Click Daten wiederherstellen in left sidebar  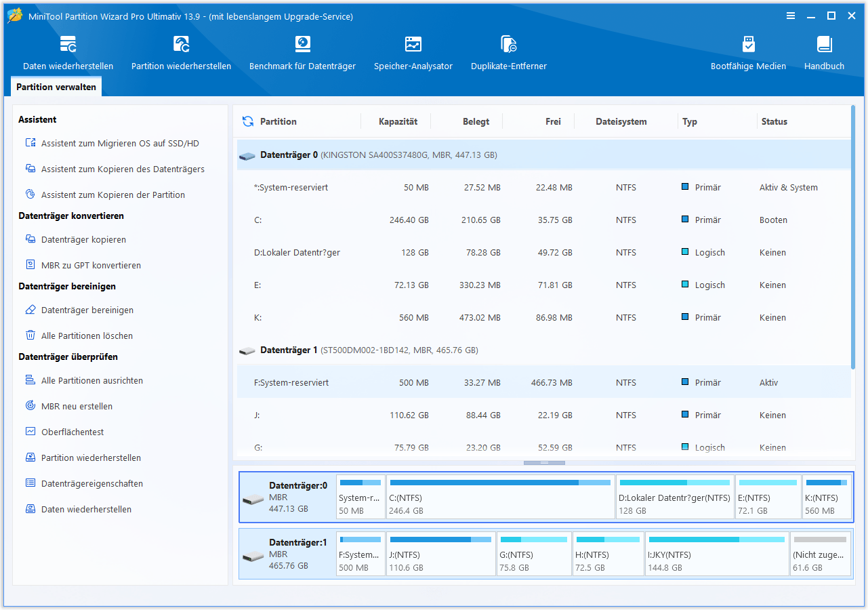pyautogui.click(x=79, y=509)
